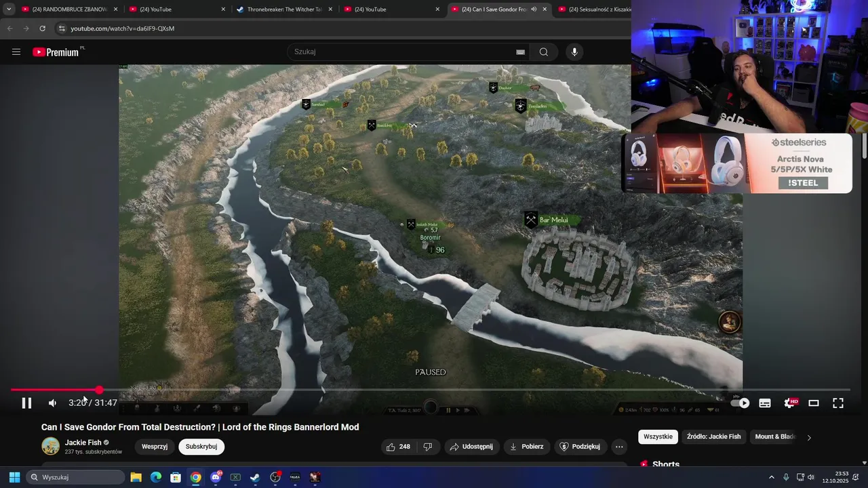The height and width of the screenshot is (488, 868).
Task: Click the Wesprzyj join button
Action: point(155,447)
